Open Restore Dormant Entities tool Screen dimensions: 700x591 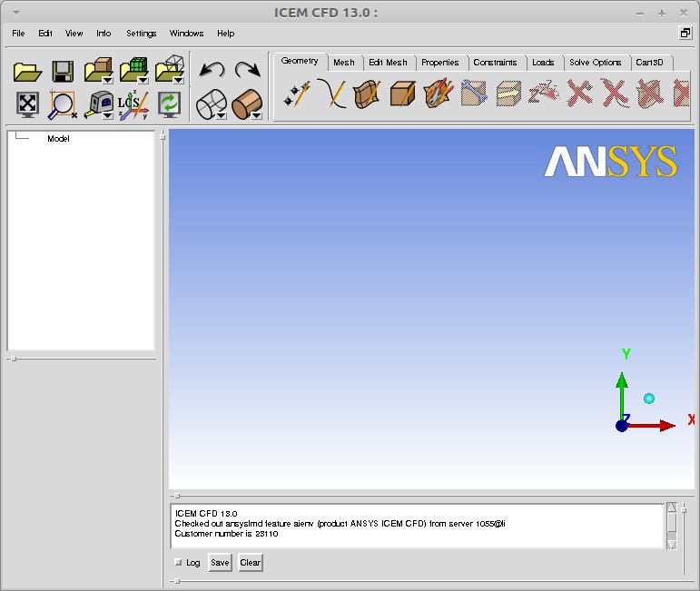click(544, 93)
